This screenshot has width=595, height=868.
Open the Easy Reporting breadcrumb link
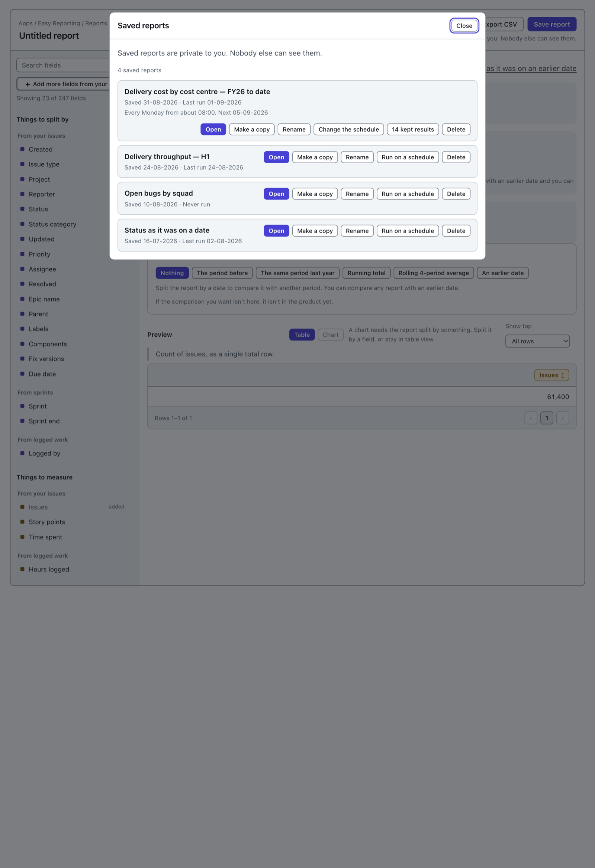pyautogui.click(x=59, y=23)
